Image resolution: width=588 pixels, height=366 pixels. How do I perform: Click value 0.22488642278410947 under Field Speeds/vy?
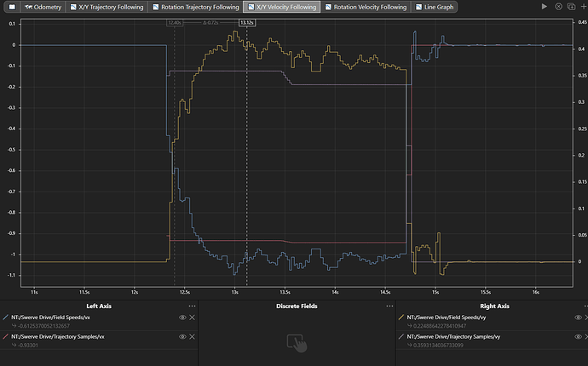point(440,325)
